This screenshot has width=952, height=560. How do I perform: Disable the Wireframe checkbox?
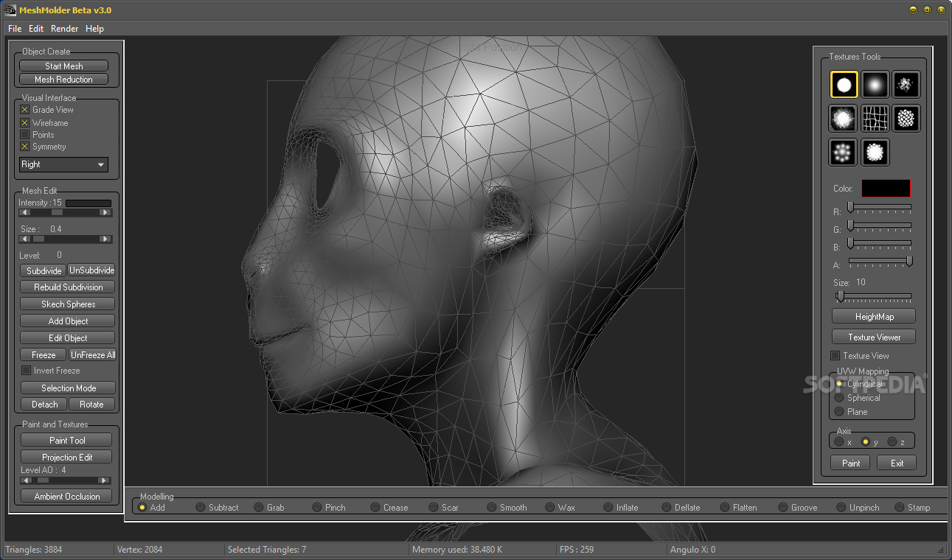24,123
